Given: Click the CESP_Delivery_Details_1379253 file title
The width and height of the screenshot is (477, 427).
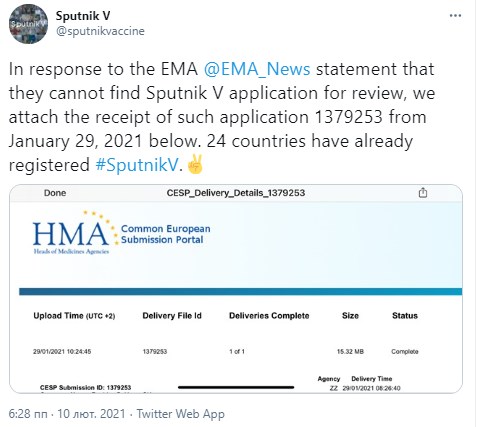Looking at the screenshot, I should pos(236,193).
